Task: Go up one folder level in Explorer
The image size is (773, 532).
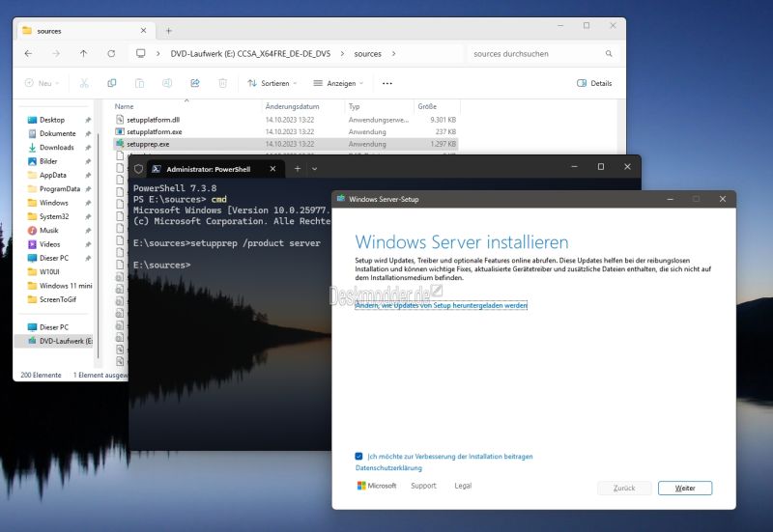Action: click(83, 54)
